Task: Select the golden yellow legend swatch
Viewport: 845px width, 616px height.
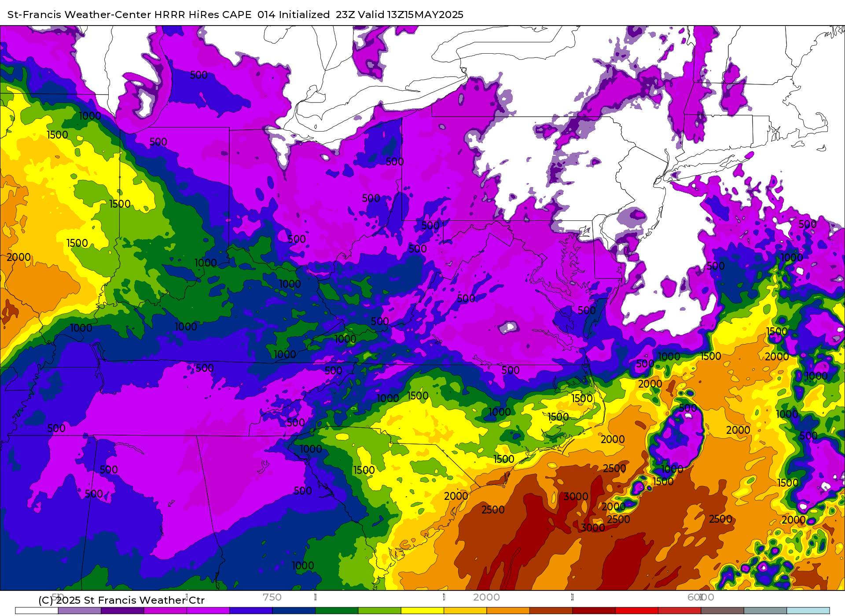Action: pos(465,611)
